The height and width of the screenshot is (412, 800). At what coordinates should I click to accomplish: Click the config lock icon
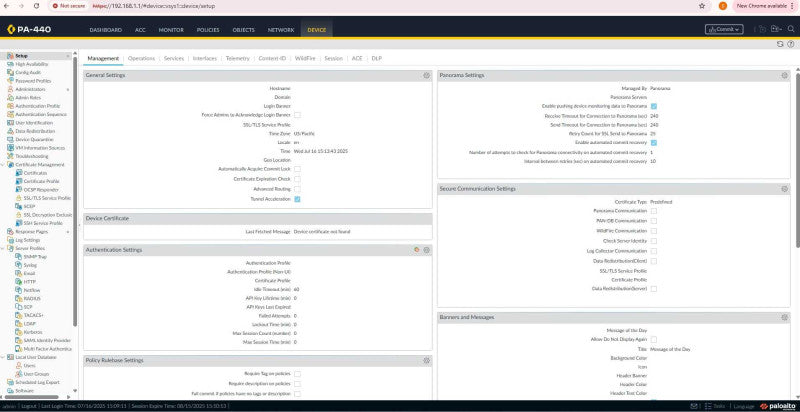tap(763, 29)
